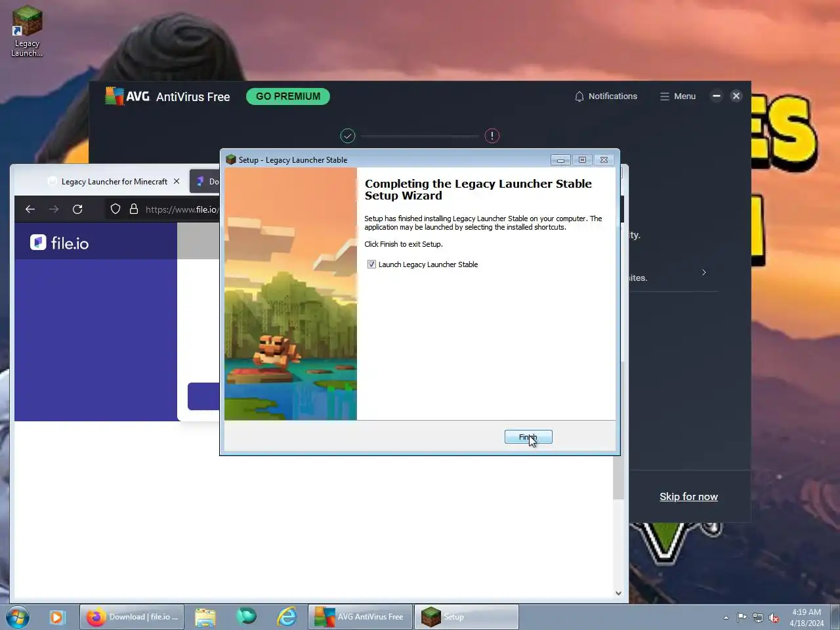Minimize the AVG AntiVirus window
This screenshot has width=840, height=630.
pyautogui.click(x=717, y=96)
